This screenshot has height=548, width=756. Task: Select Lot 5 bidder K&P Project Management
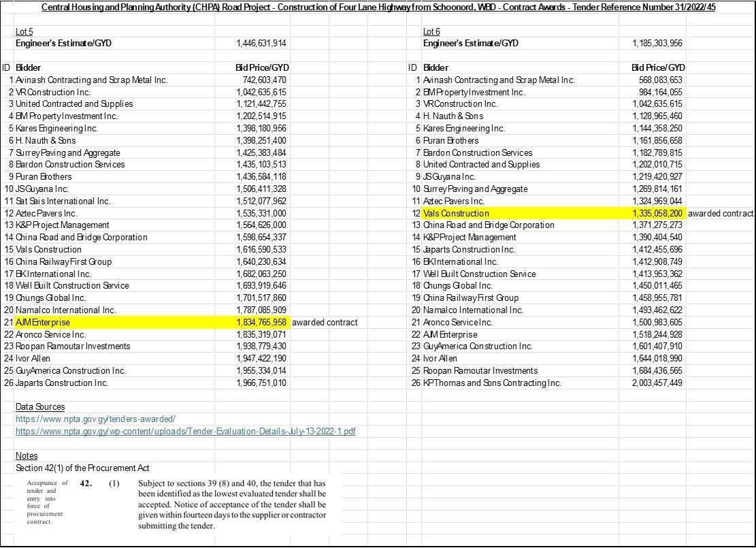point(63,225)
